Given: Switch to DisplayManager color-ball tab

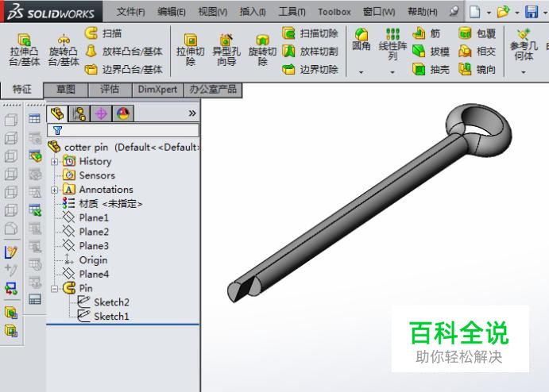Looking at the screenshot, I should point(123,113).
